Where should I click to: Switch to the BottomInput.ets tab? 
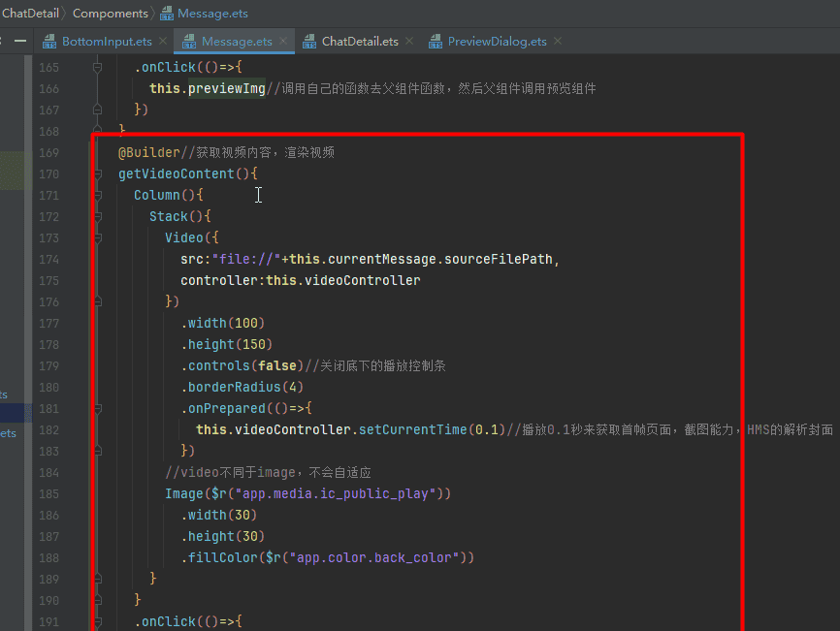[x=107, y=42]
